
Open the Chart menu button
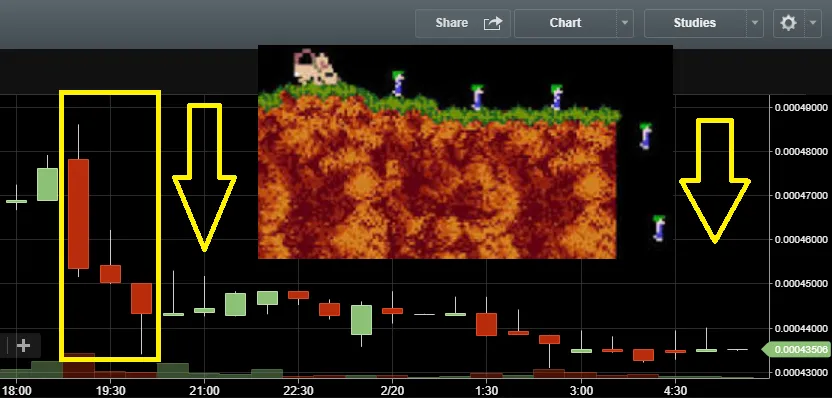566,23
